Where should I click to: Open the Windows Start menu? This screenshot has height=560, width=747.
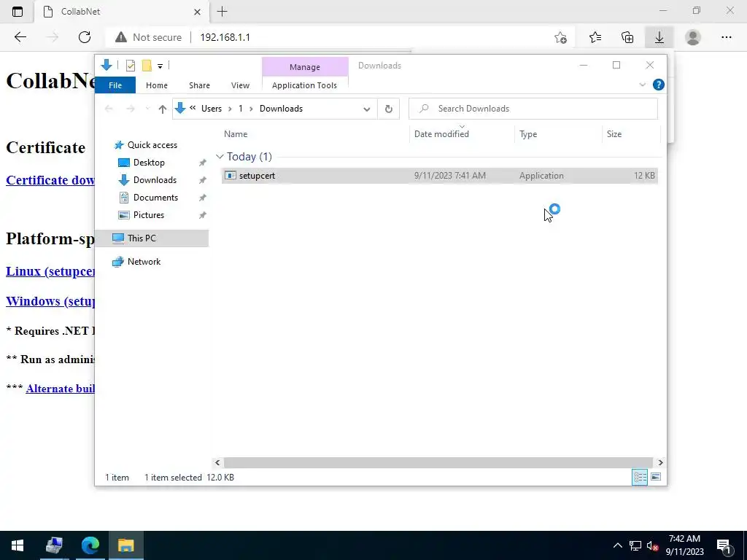pyautogui.click(x=18, y=545)
